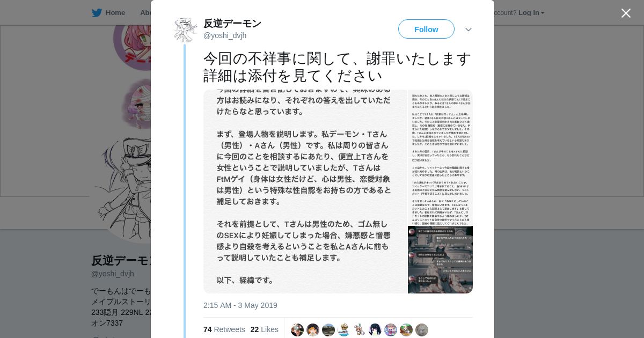644x338 pixels.
Task: Click third liker avatar in row
Action: point(328,330)
